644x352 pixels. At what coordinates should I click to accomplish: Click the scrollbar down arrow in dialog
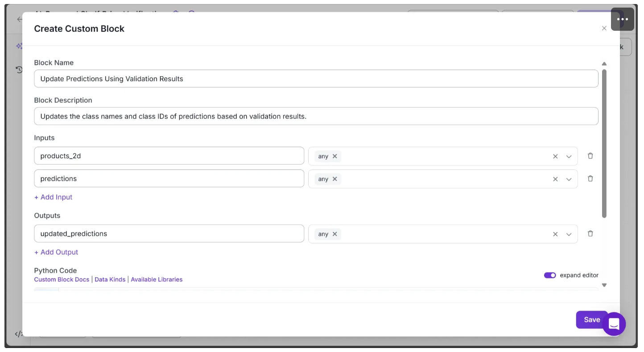click(604, 285)
